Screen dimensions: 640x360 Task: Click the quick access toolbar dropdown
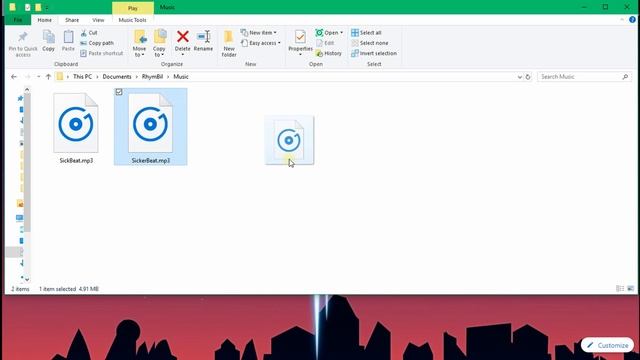pos(47,7)
